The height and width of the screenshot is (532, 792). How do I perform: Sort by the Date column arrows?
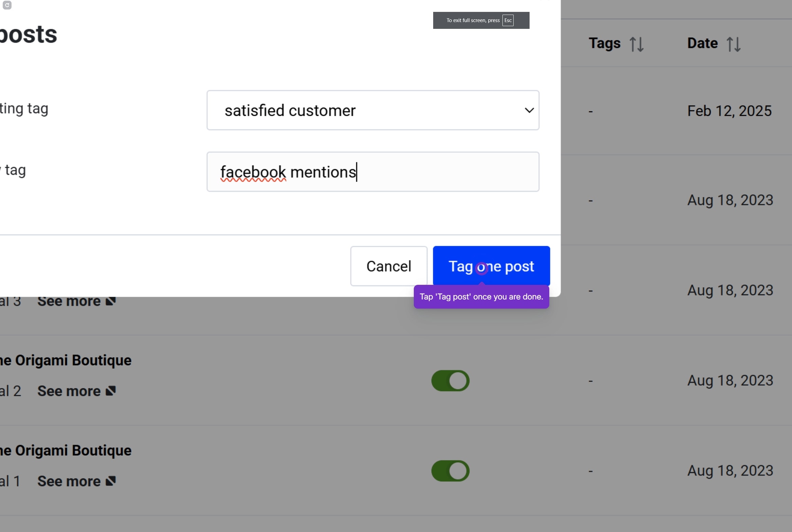(x=734, y=44)
